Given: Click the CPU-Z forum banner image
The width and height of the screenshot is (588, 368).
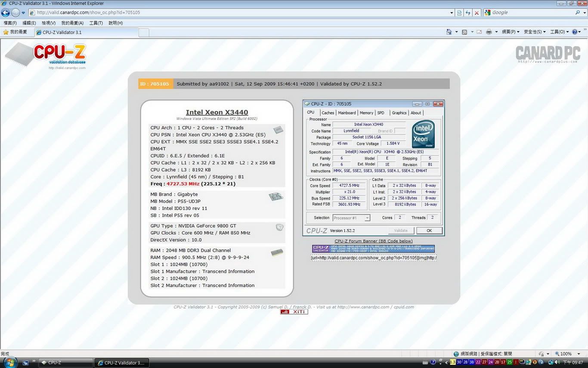Looking at the screenshot, I should [x=373, y=249].
